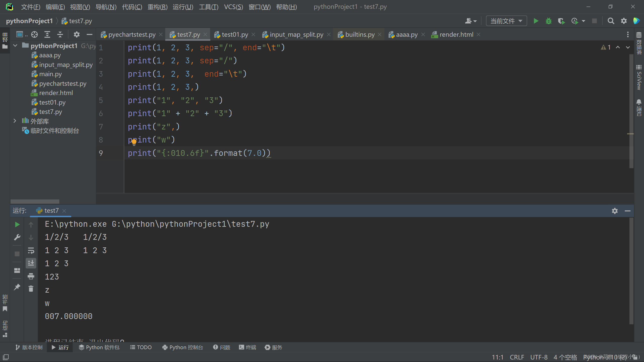The height and width of the screenshot is (362, 644).
Task: Hide the run tool window
Action: coord(627,211)
